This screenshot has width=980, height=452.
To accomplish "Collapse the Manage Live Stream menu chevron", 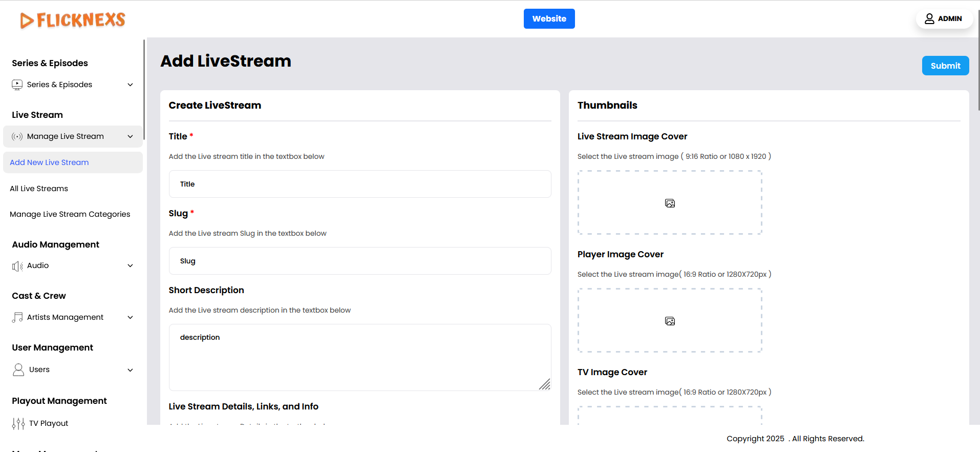I will click(130, 137).
